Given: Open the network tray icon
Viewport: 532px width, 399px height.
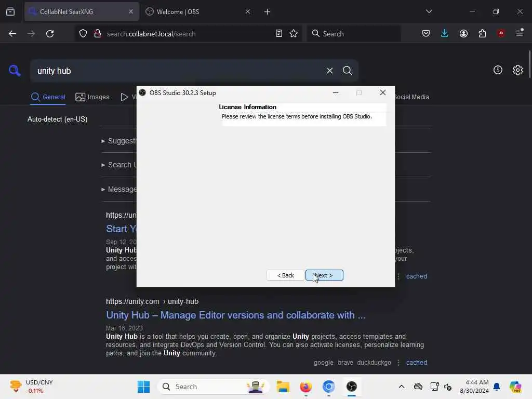Looking at the screenshot, I should [434, 387].
